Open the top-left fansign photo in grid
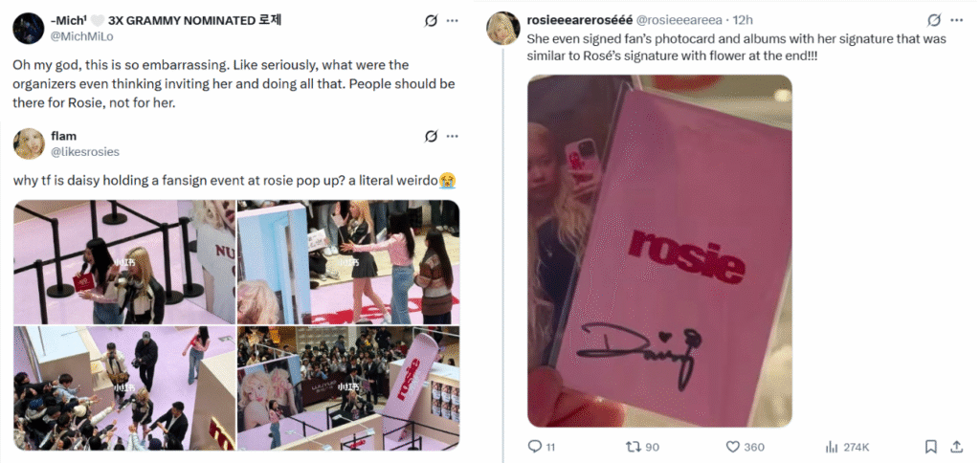 pyautogui.click(x=124, y=262)
